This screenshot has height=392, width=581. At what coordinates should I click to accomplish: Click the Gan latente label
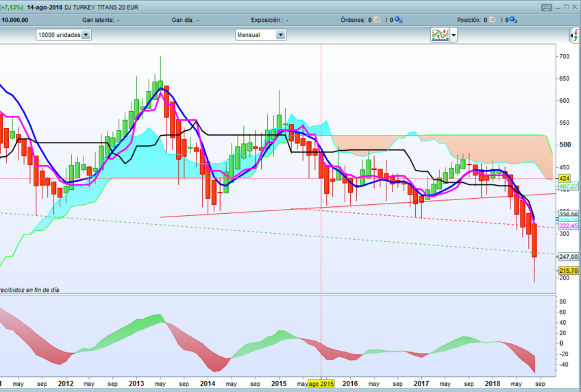click(98, 20)
